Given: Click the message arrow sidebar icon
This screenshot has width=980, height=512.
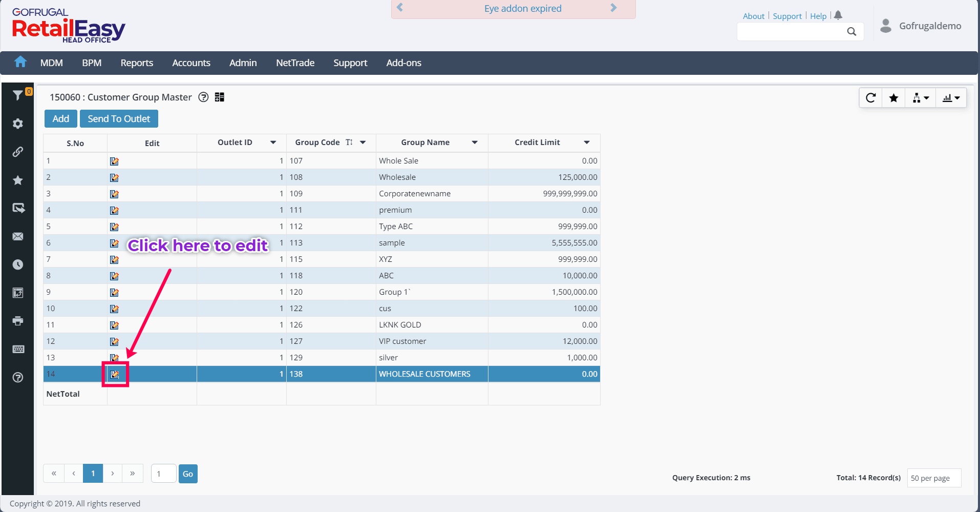Looking at the screenshot, I should point(18,208).
